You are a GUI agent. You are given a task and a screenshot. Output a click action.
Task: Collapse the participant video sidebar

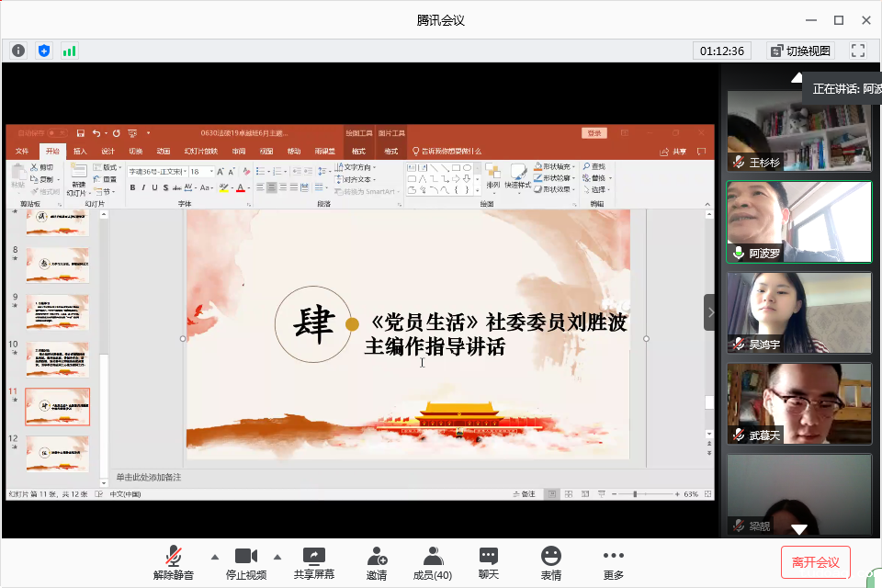point(710,312)
